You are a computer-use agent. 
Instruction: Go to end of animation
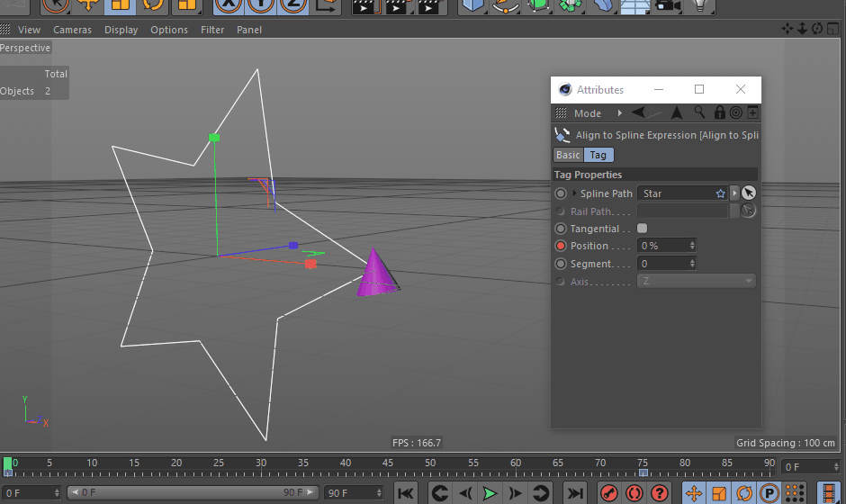[575, 492]
